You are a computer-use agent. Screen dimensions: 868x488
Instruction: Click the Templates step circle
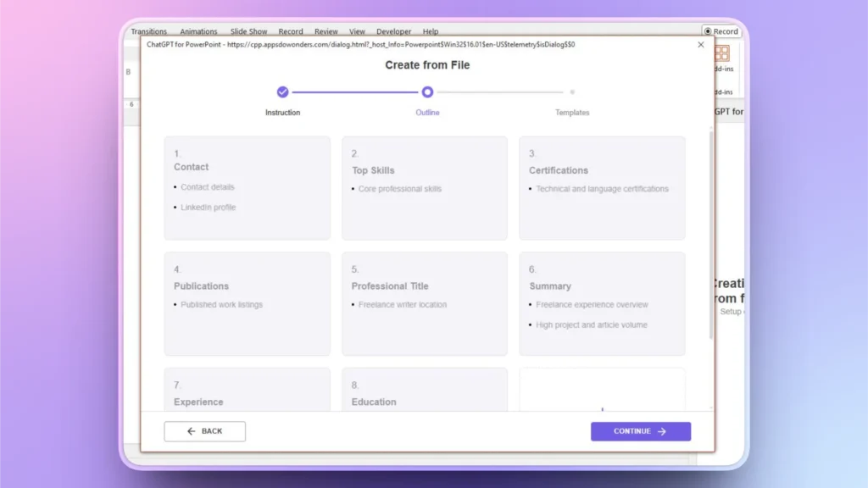pyautogui.click(x=572, y=92)
